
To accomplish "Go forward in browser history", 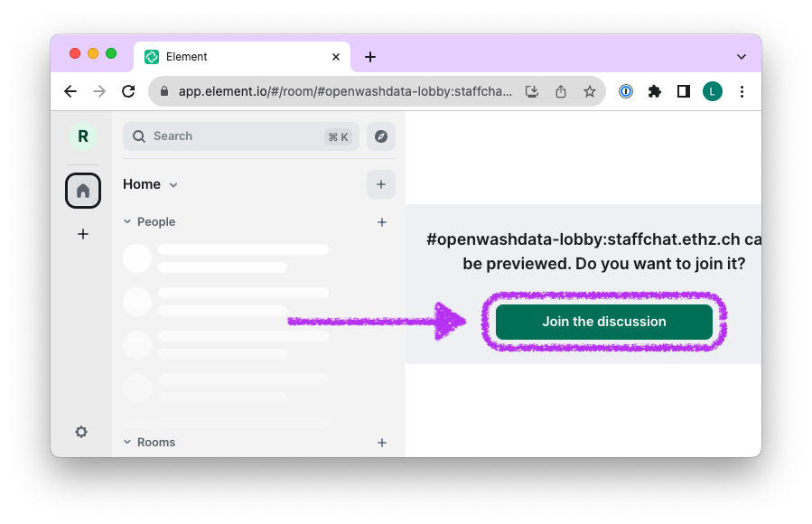I will coord(99,91).
